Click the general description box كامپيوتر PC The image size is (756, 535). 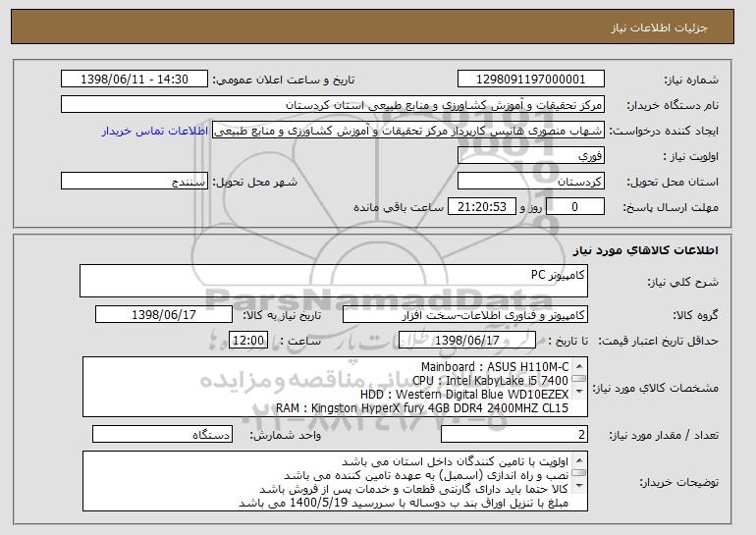(x=334, y=281)
